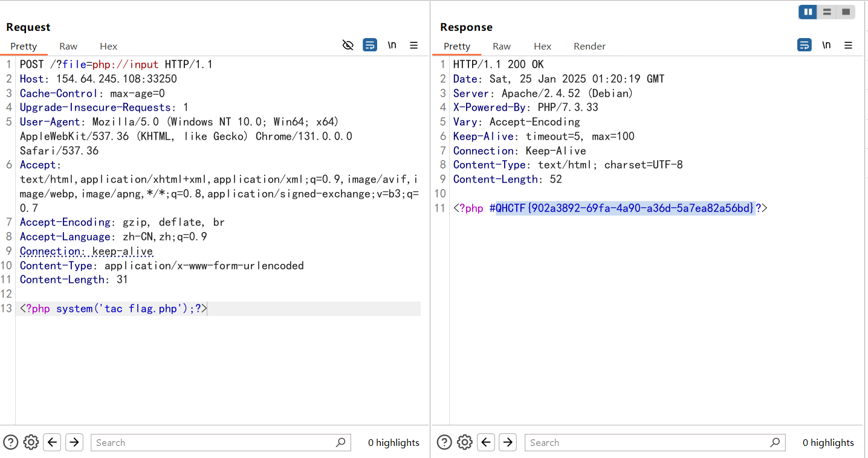Image resolution: width=868 pixels, height=458 pixels.
Task: Switch to the Response Render tab
Action: [589, 46]
